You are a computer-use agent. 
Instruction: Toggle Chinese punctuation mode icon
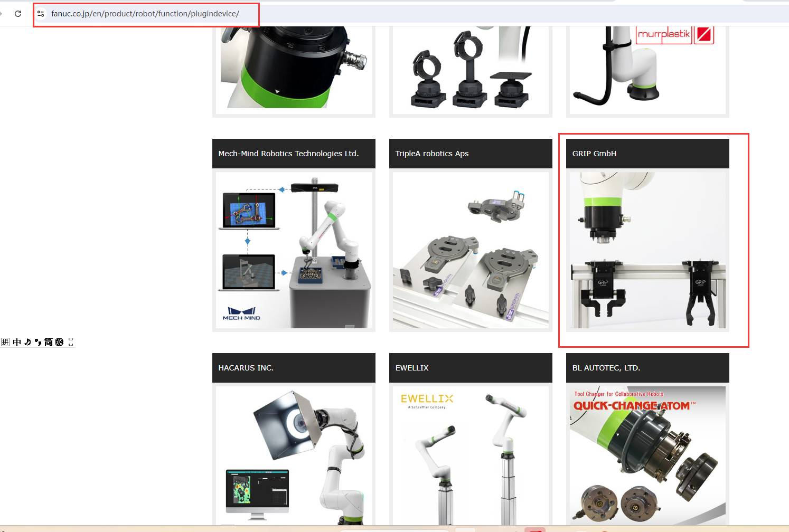(38, 342)
